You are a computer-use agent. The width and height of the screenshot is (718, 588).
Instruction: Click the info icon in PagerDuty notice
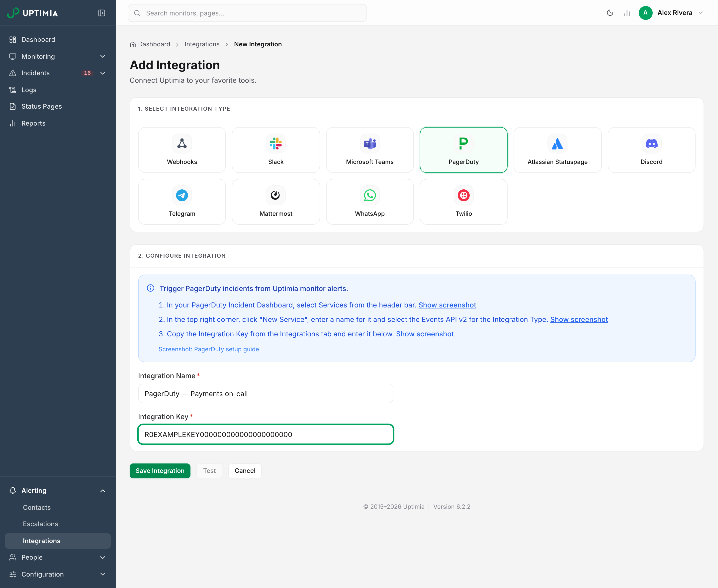pyautogui.click(x=150, y=288)
